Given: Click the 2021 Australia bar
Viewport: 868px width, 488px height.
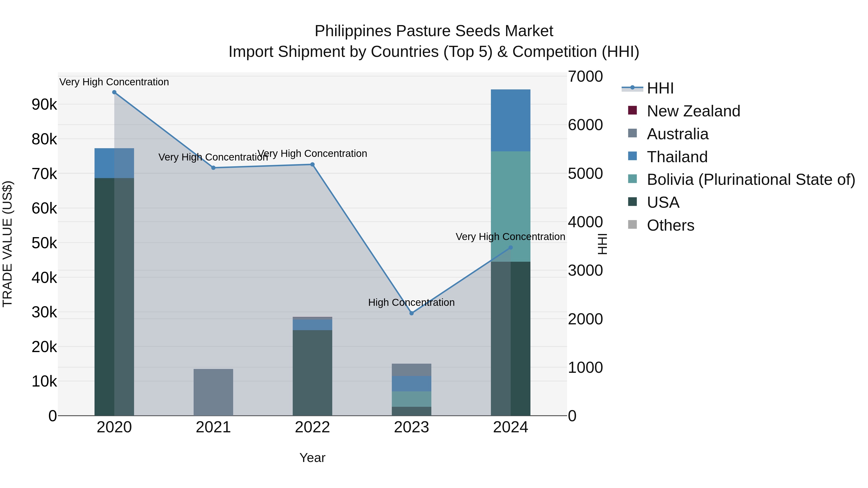Looking at the screenshot, I should [x=213, y=392].
